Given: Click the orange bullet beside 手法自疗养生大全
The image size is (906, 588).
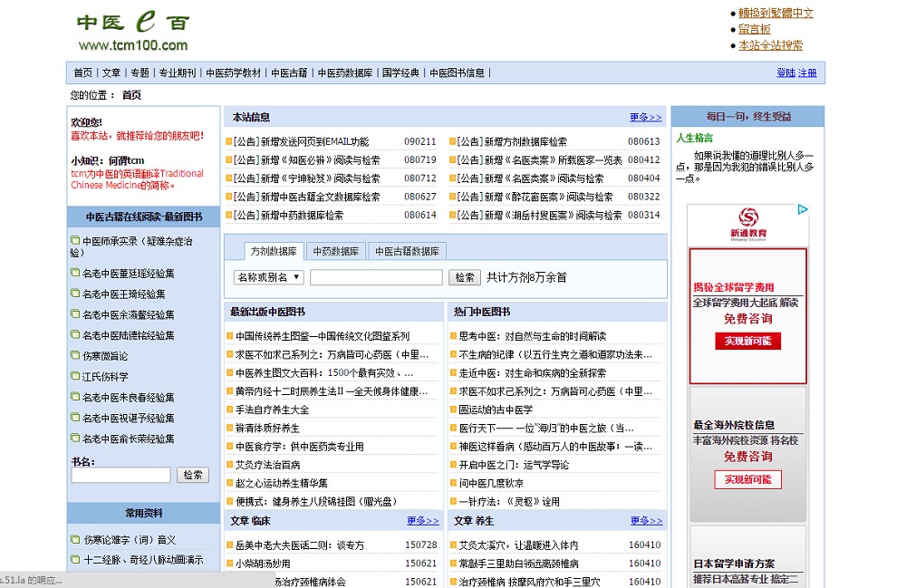Looking at the screenshot, I should [229, 410].
